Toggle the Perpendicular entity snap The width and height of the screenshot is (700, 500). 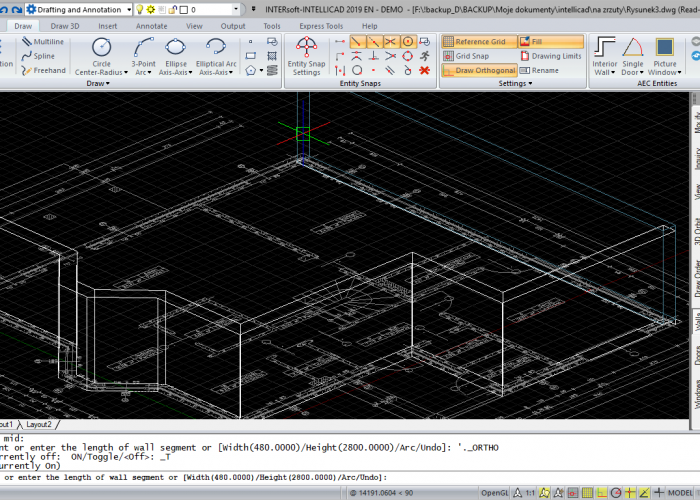point(374,56)
